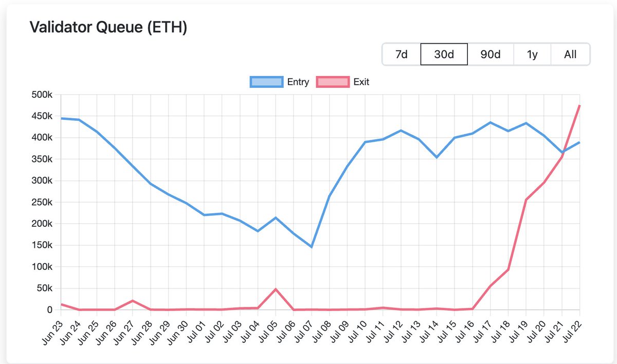Click the Jul 19 point on Exit line
The height and width of the screenshot is (364, 617).
pyautogui.click(x=526, y=199)
